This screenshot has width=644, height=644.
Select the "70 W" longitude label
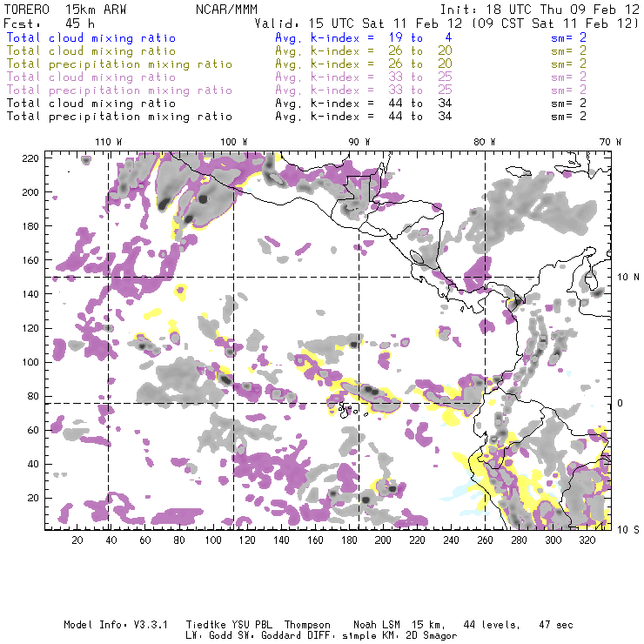pos(610,142)
